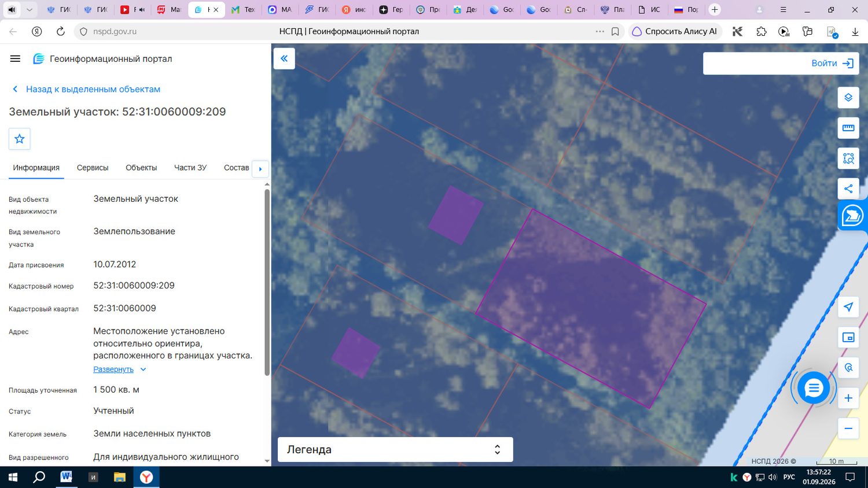This screenshot has height=488, width=868.
Task: Expand the Легенда panel
Action: tap(395, 449)
